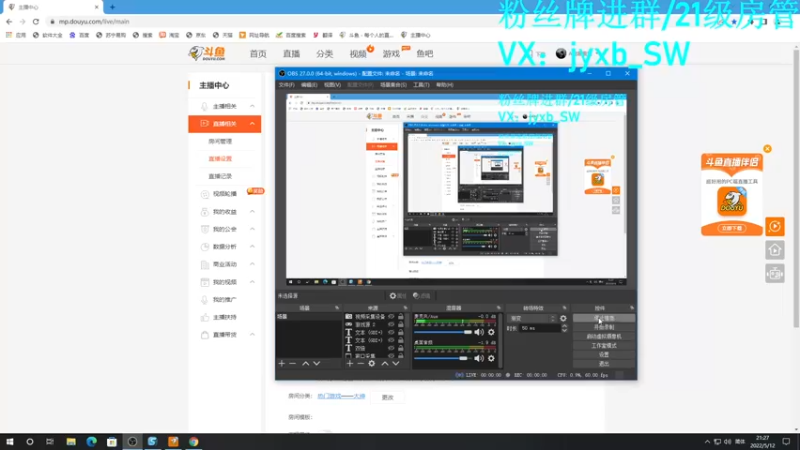Expand the 我的收益 sidebar section
The height and width of the screenshot is (450, 800).
pyautogui.click(x=252, y=212)
